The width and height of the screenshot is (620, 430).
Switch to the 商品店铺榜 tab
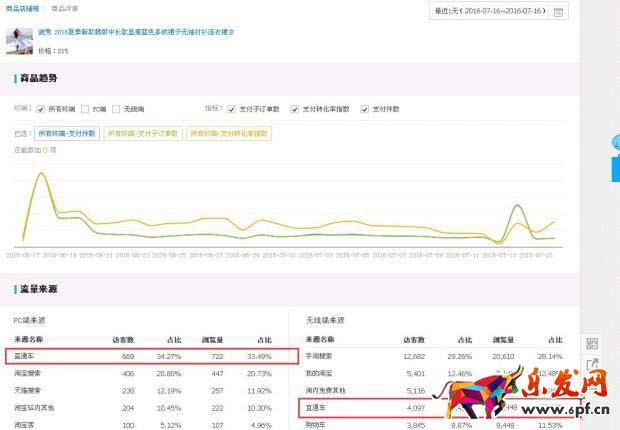click(22, 8)
